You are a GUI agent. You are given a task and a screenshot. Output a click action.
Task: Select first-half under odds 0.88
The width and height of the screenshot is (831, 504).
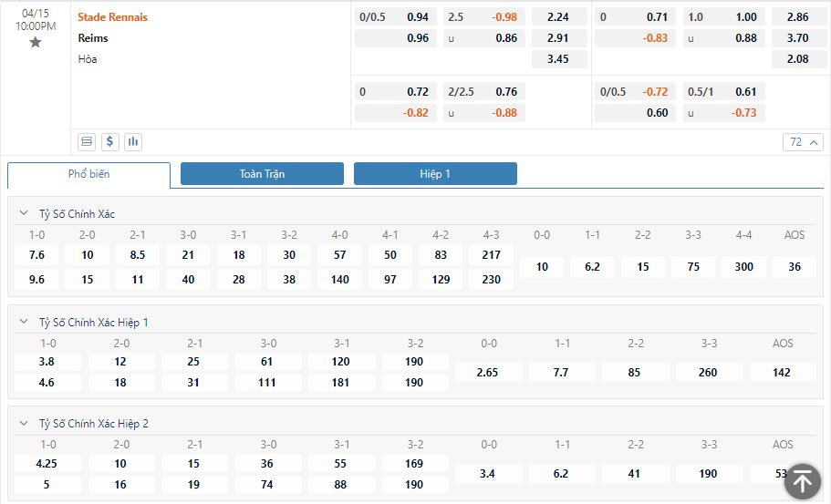click(x=724, y=38)
